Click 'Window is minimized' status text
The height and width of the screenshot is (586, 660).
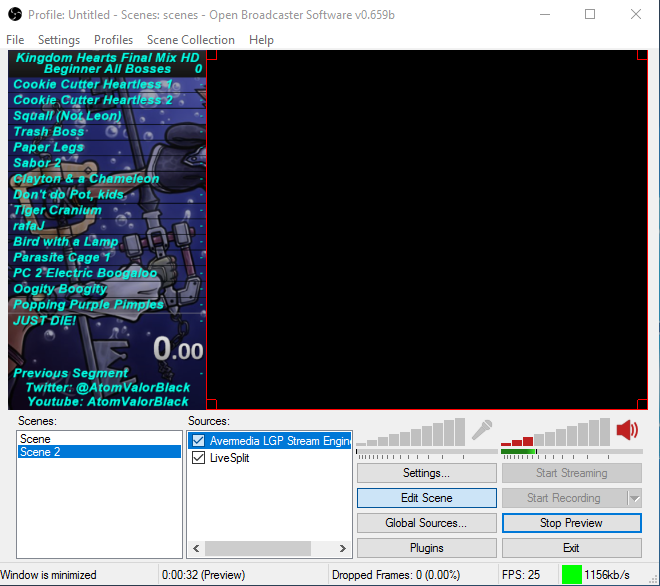48,575
